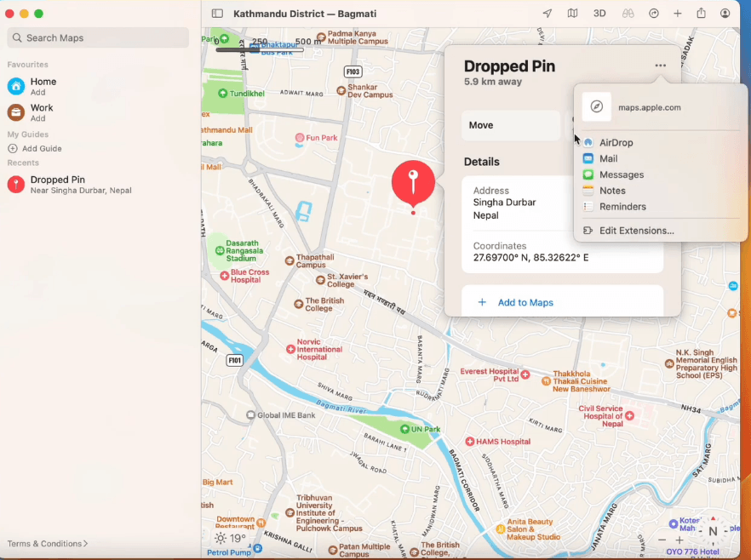Click the Singha Durbar address text
The image size is (751, 560).
pos(504,203)
